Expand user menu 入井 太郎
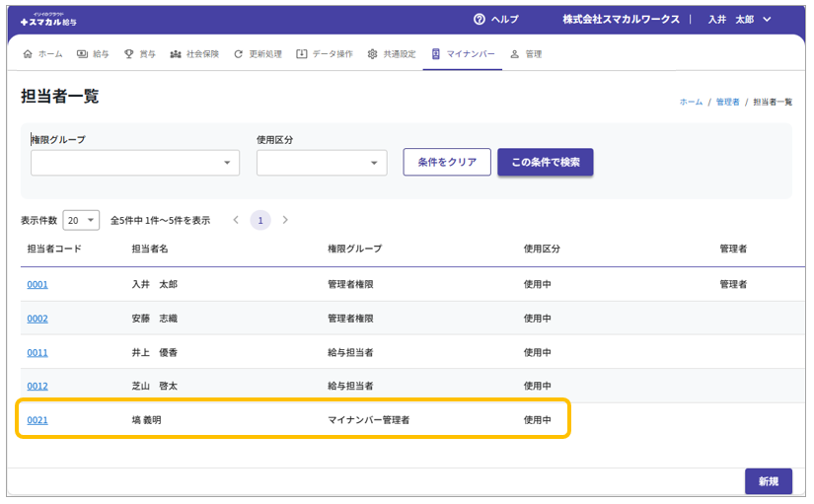The width and height of the screenshot is (814, 504). tap(739, 19)
